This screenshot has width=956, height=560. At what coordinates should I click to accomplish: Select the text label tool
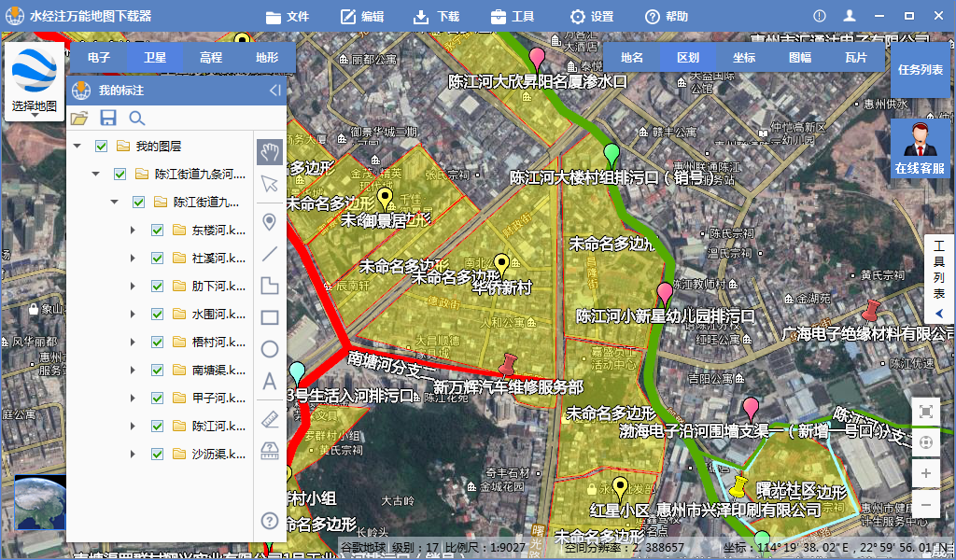click(269, 381)
